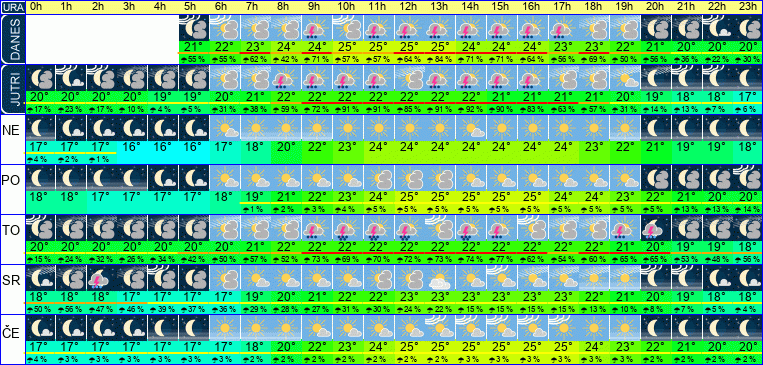This screenshot has height=365, width=763.
Task: Click the ČE 0h moon with cloud icon
Action: 39,328
